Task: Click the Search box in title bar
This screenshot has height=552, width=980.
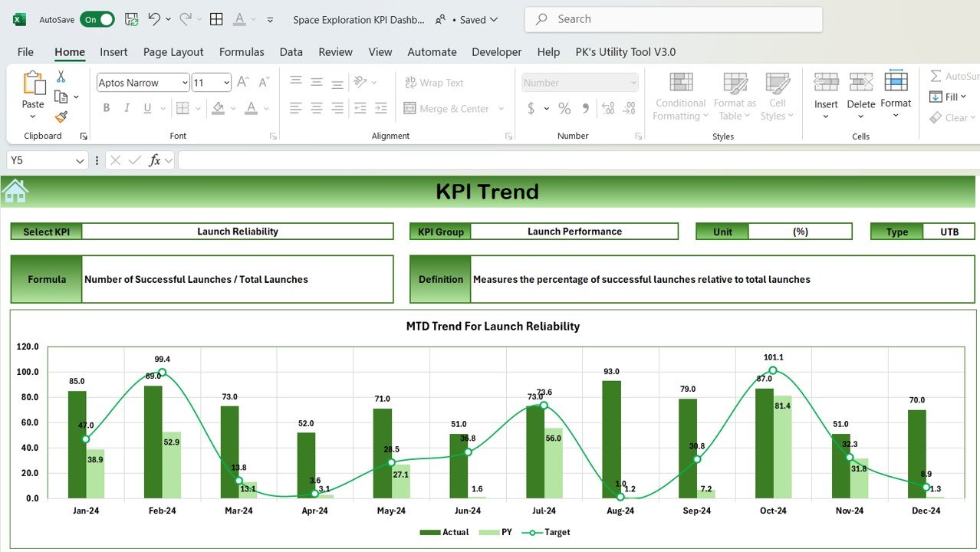Action: [x=673, y=19]
